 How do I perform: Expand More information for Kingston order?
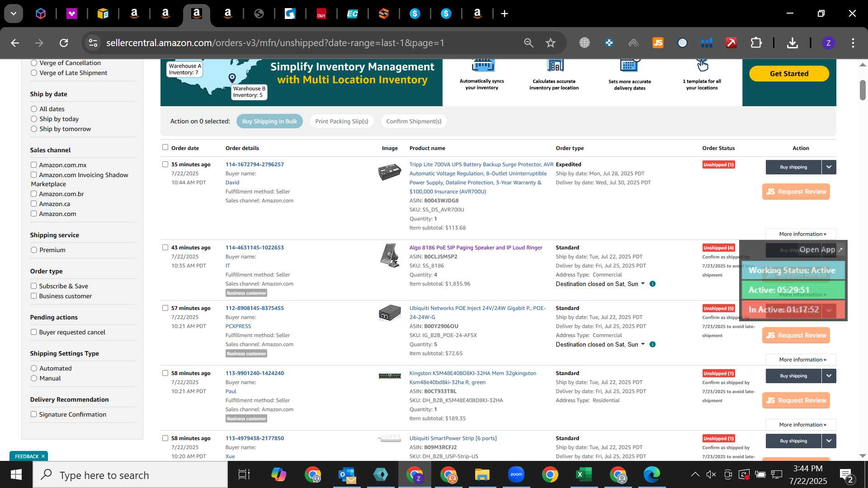point(801,425)
